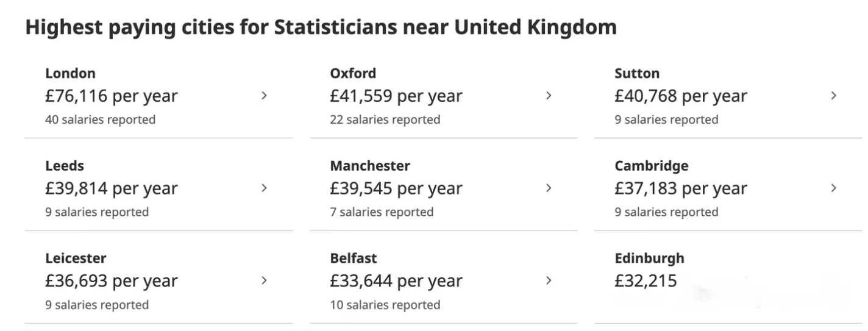Select the Cambridge city name
The height and width of the screenshot is (331, 868).
[x=651, y=166]
